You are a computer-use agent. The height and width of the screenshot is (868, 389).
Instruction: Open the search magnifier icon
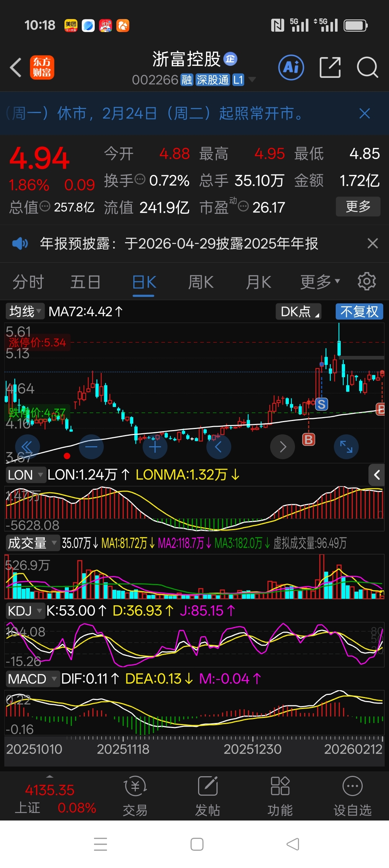367,67
